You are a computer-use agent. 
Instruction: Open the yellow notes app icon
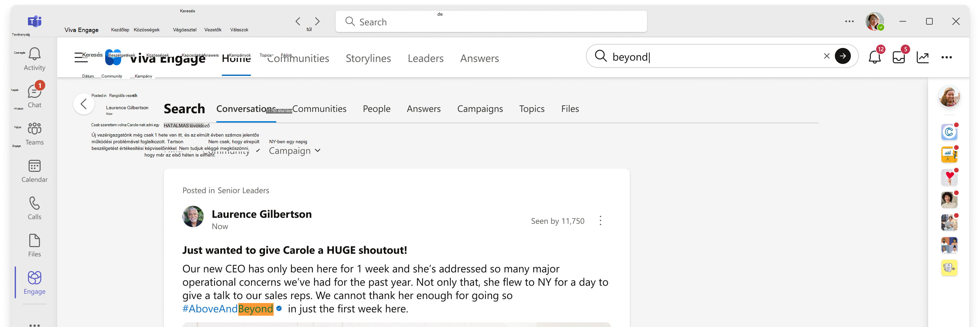coord(949,268)
